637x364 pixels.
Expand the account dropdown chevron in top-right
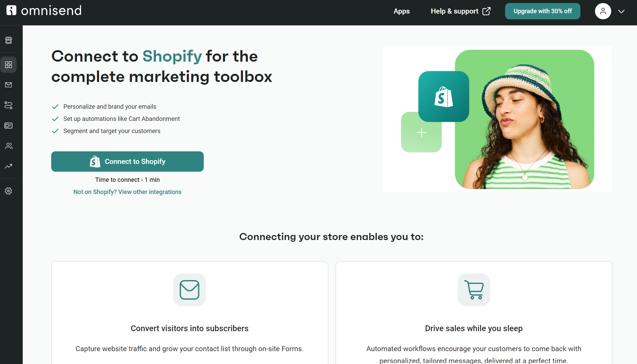[x=622, y=11]
